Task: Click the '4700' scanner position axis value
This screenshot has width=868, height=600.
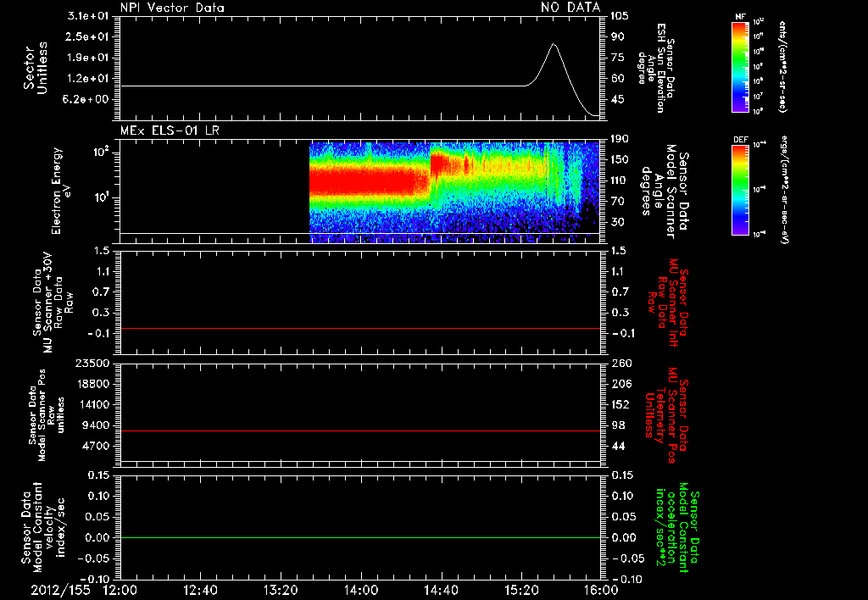Action: click(96, 446)
